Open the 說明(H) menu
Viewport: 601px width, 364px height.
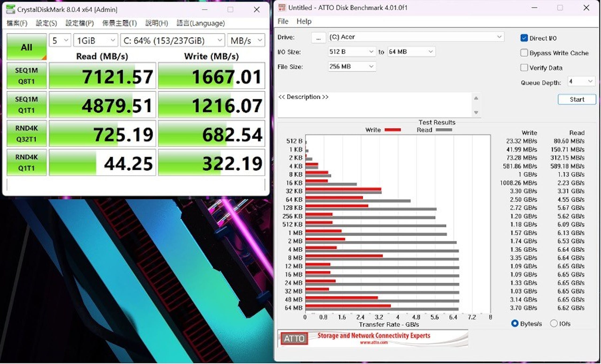click(x=157, y=23)
